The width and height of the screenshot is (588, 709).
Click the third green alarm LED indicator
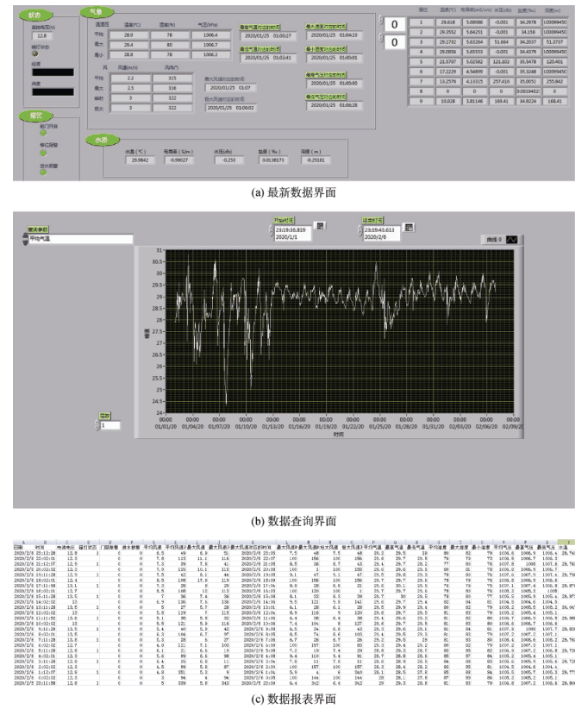coord(44,171)
